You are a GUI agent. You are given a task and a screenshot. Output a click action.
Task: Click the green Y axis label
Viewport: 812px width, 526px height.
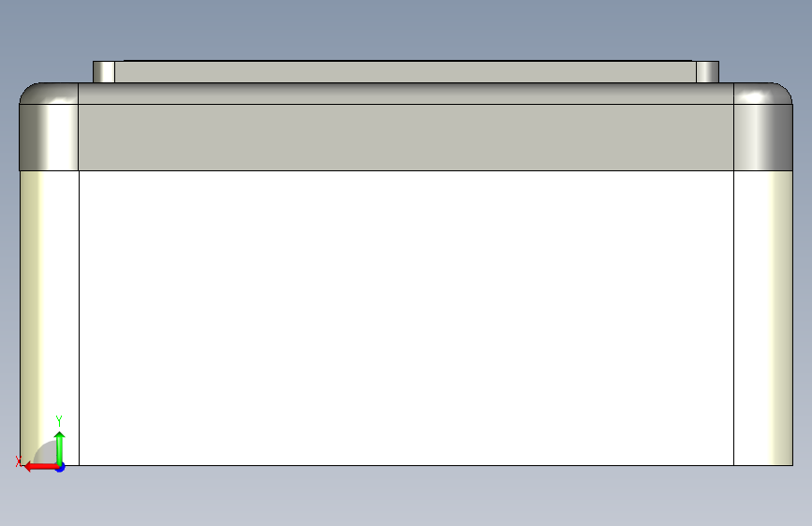[59, 420]
